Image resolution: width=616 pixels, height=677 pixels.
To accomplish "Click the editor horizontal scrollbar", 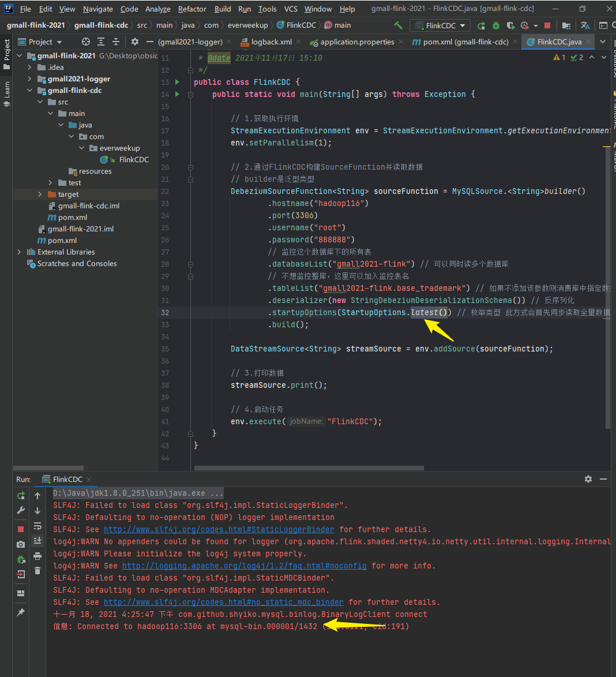I will (309, 468).
